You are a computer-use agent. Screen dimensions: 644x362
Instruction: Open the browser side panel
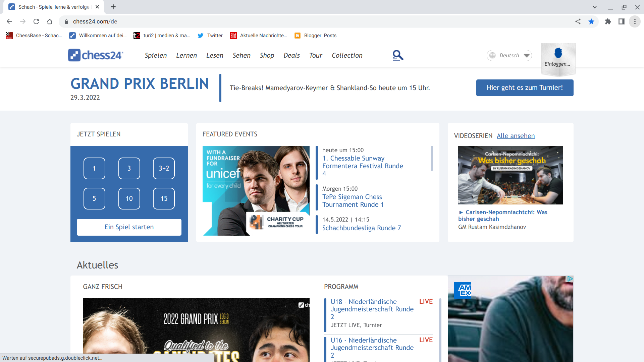[622, 21]
